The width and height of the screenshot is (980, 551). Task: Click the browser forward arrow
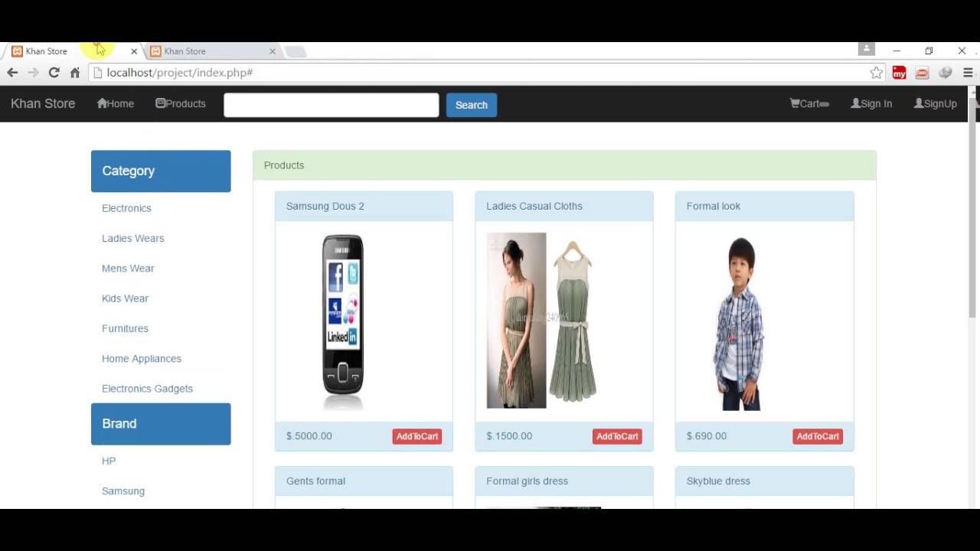(33, 73)
